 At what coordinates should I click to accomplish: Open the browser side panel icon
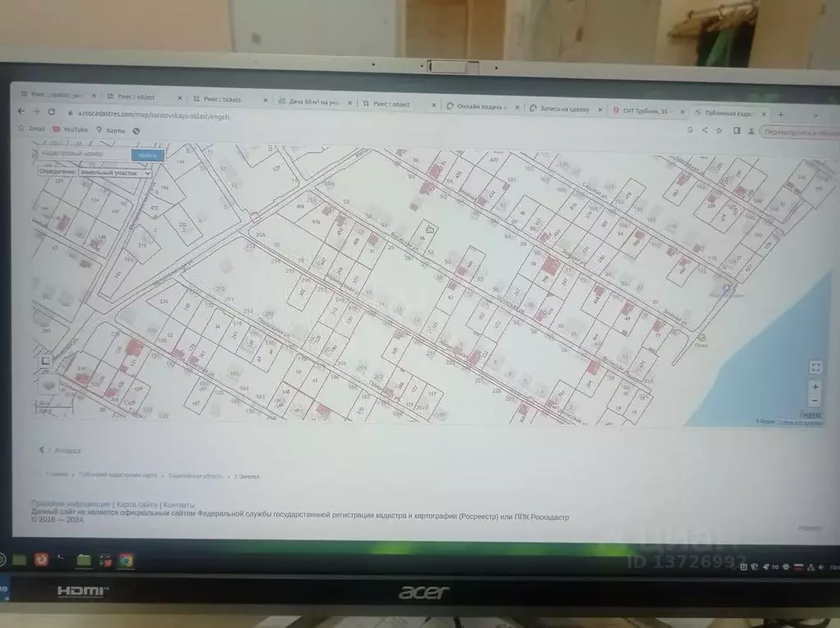pyautogui.click(x=736, y=130)
